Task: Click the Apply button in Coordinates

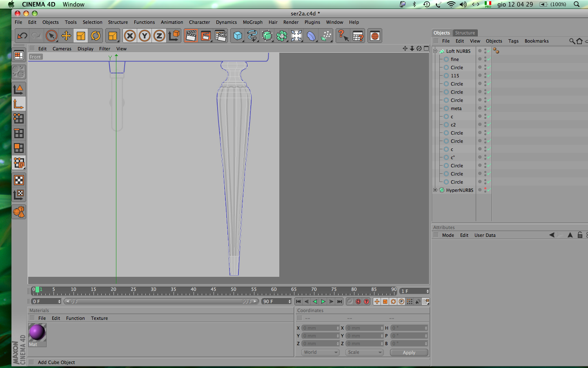Action: tap(409, 352)
